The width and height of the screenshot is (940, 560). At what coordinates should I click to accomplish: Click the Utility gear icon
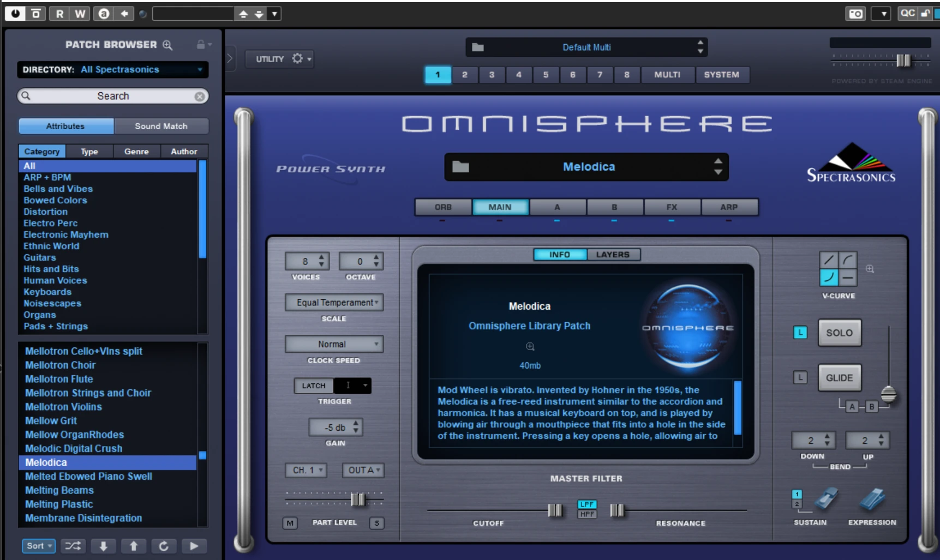coord(297,58)
